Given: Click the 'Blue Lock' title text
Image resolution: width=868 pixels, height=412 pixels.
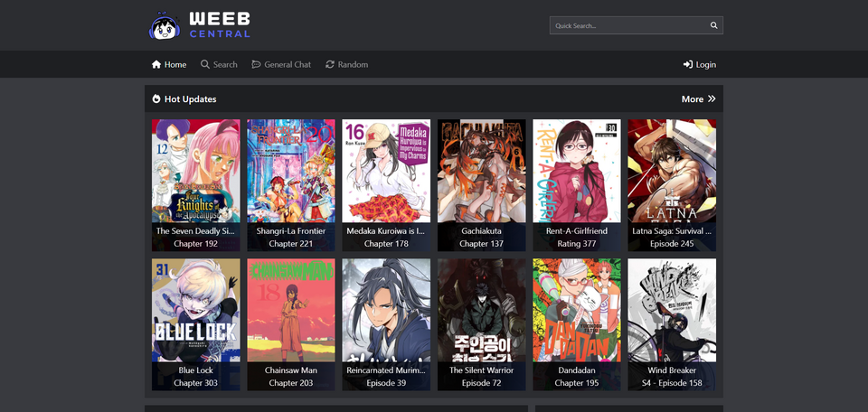Looking at the screenshot, I should 196,370.
